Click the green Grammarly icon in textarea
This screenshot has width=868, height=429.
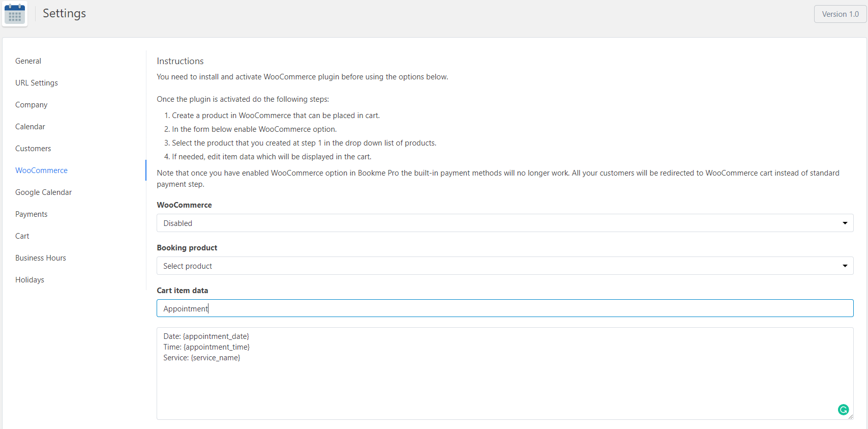click(x=843, y=409)
